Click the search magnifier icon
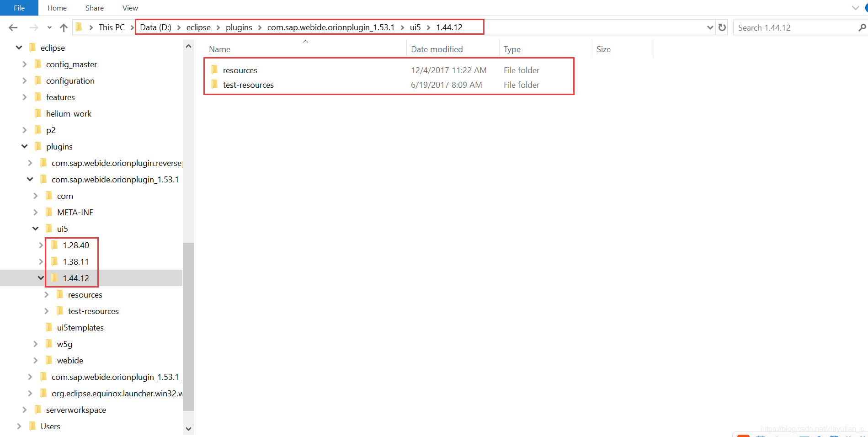This screenshot has width=868, height=437. (862, 27)
